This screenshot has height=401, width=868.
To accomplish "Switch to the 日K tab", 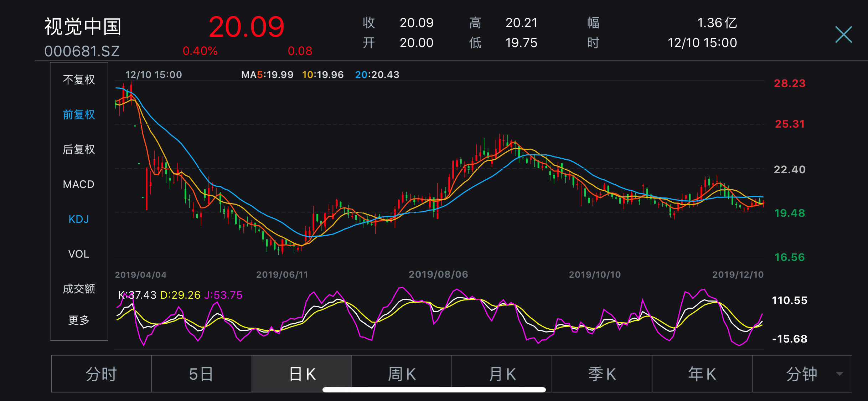I will point(302,374).
